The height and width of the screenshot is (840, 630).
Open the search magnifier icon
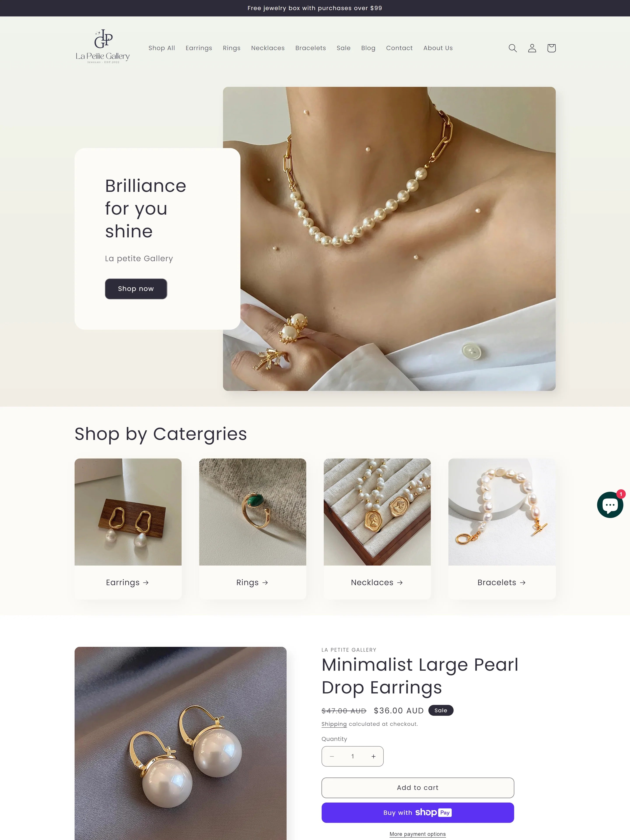pos(513,48)
